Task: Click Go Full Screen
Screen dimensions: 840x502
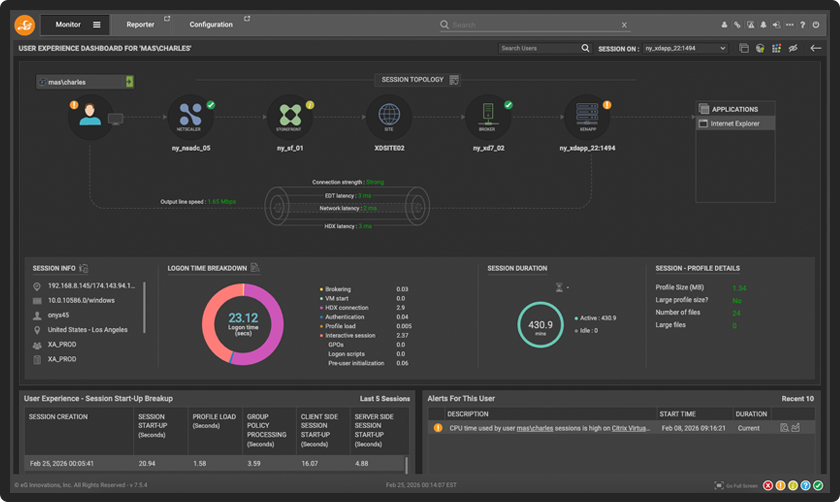Action: click(736, 485)
